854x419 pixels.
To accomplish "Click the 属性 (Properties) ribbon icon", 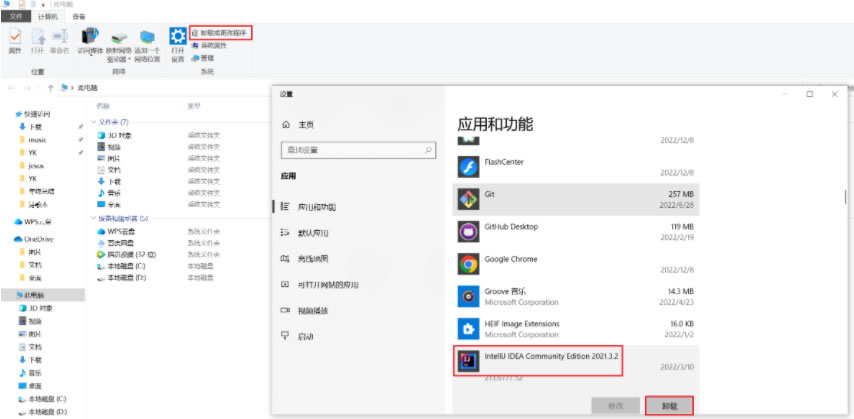I will click(14, 39).
